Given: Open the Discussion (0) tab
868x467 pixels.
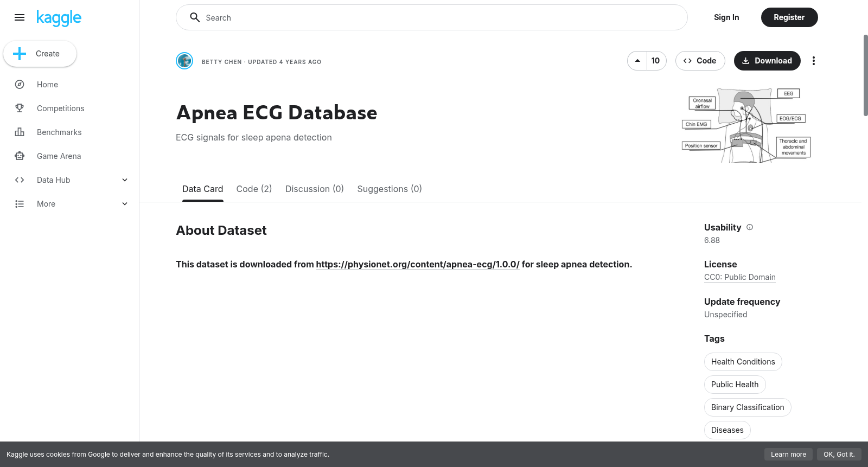Looking at the screenshot, I should click(315, 189).
